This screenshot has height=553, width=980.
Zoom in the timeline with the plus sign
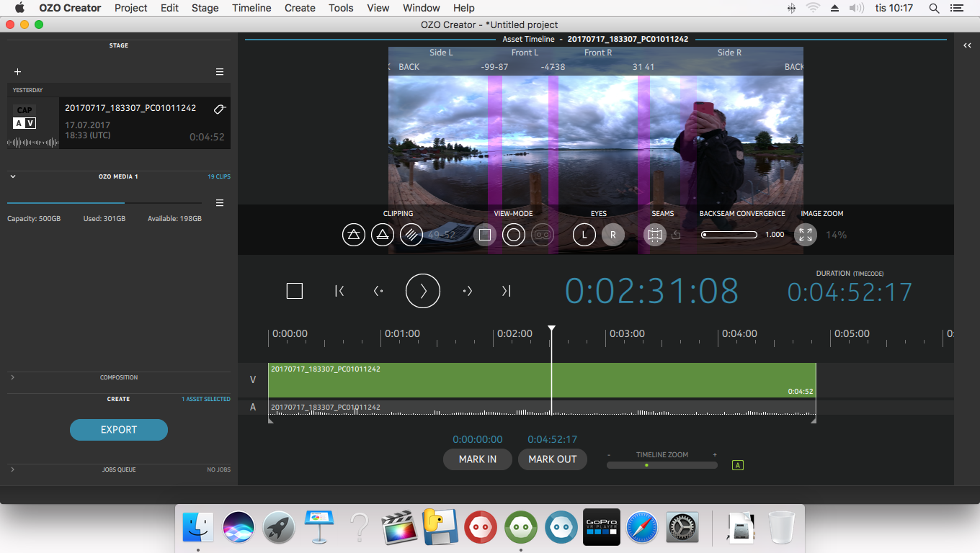pyautogui.click(x=715, y=455)
